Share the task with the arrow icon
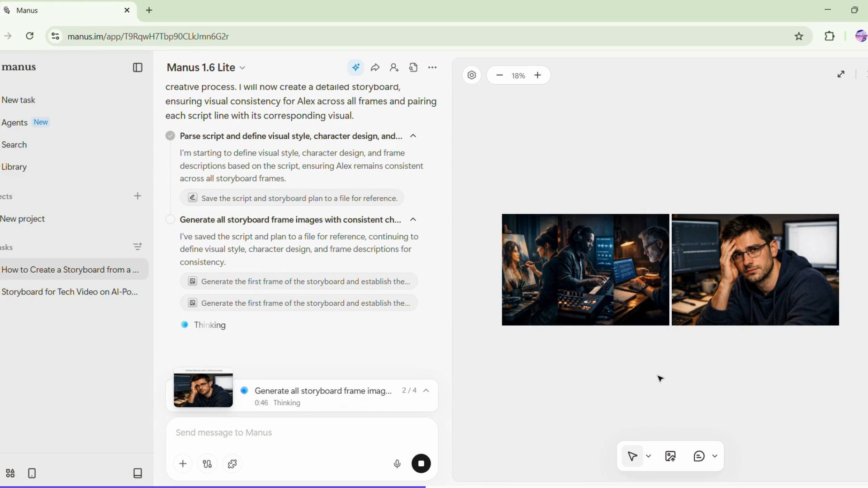Image resolution: width=868 pixels, height=488 pixels. point(375,68)
